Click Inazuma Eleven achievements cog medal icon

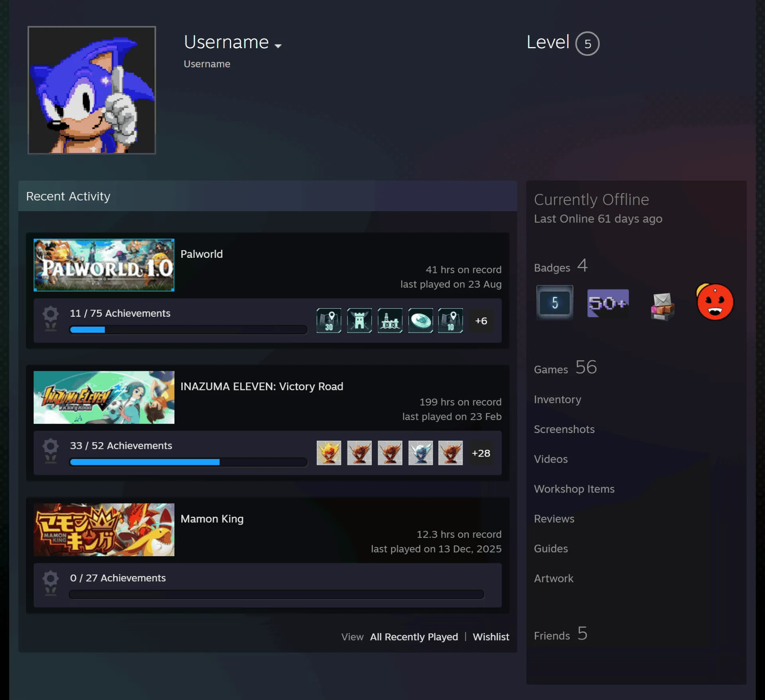pyautogui.click(x=51, y=451)
